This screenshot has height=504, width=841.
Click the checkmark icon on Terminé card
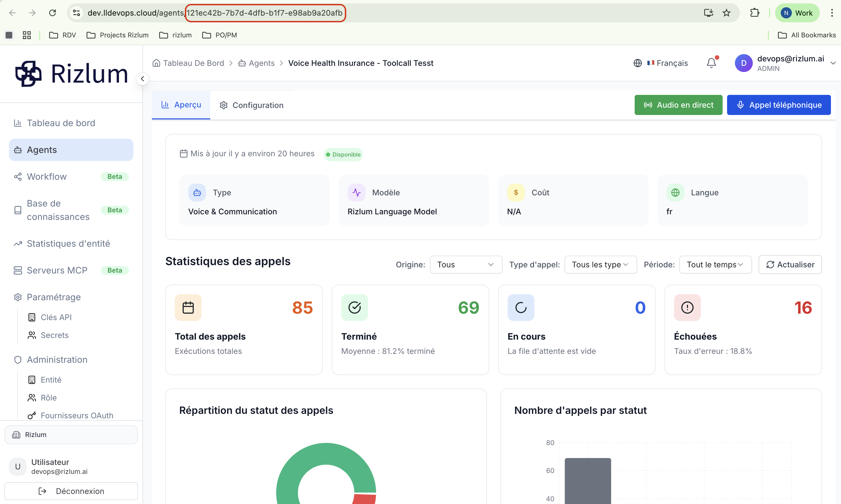coord(354,307)
